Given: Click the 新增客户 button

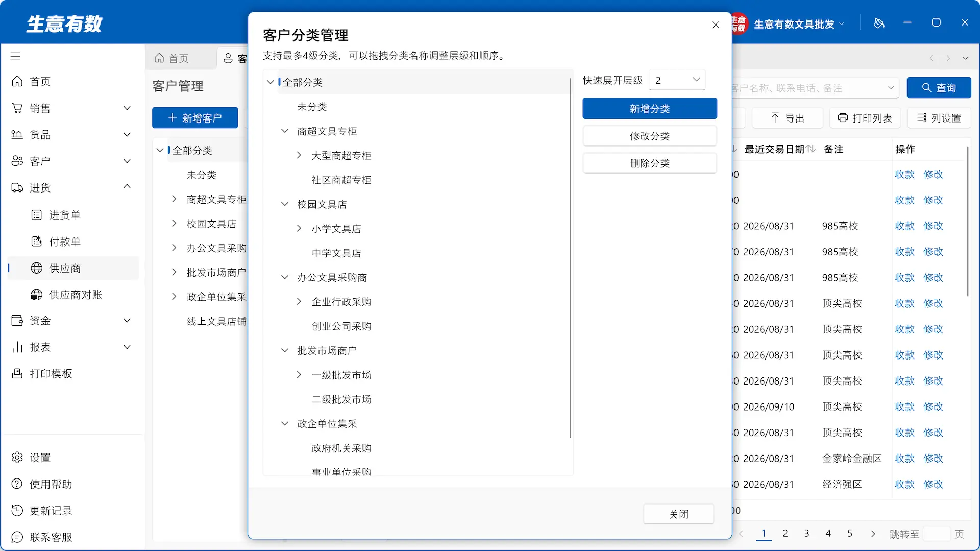Looking at the screenshot, I should (x=195, y=118).
